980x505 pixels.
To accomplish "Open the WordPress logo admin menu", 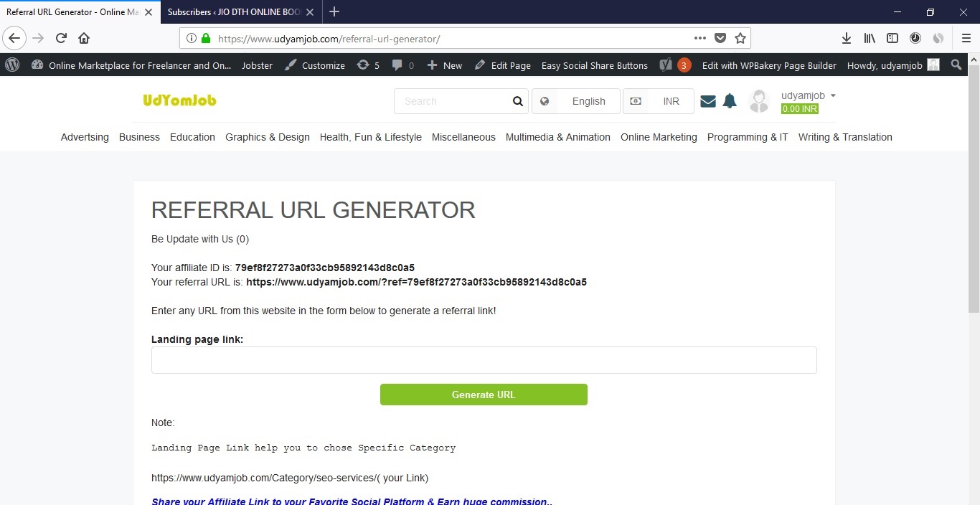I will point(12,65).
